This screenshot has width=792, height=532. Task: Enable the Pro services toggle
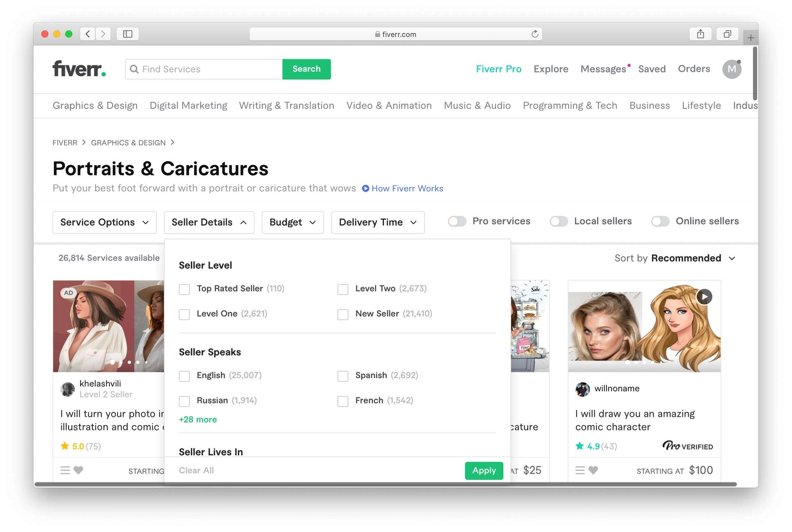[457, 221]
